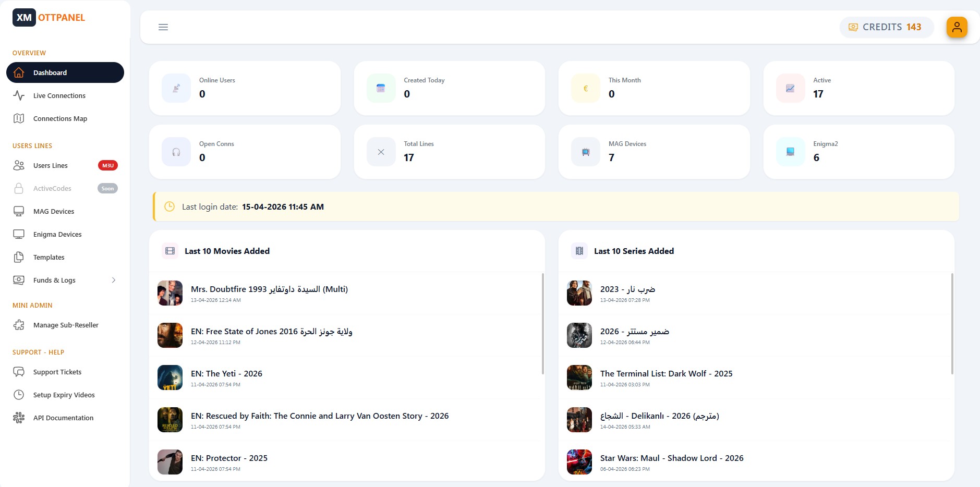The image size is (980, 487).
Task: Click the API Documentation icon
Action: (19, 418)
